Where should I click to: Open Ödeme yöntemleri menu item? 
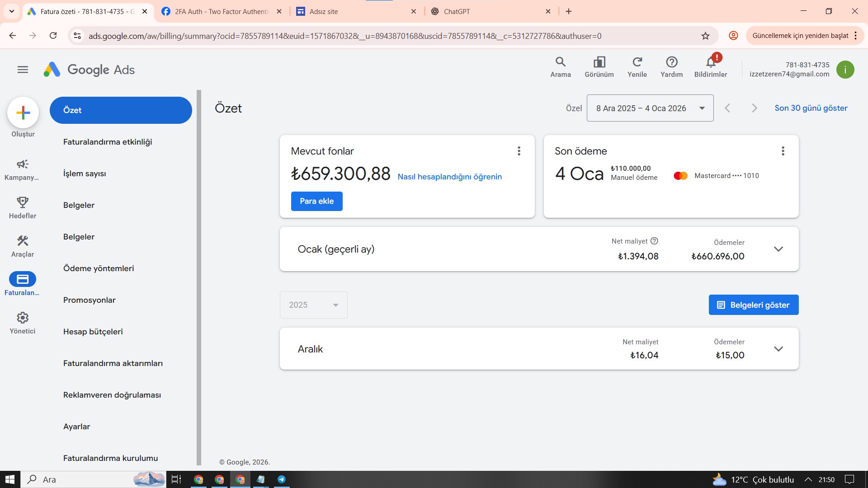pos(99,268)
